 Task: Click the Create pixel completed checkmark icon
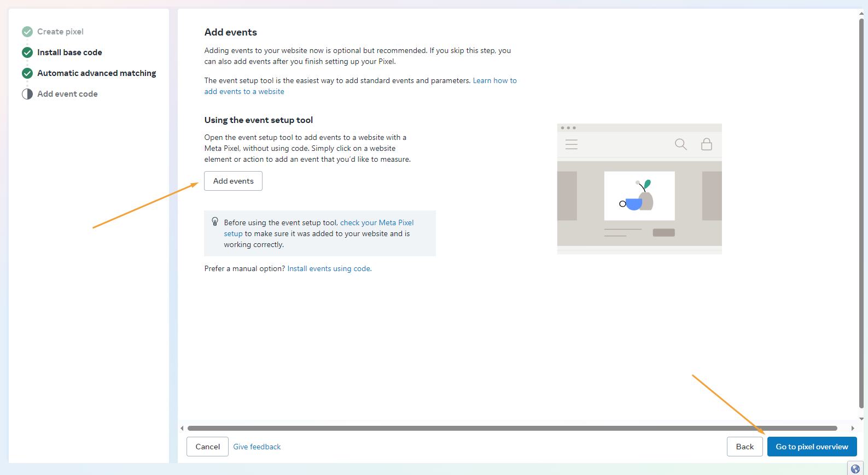(27, 32)
